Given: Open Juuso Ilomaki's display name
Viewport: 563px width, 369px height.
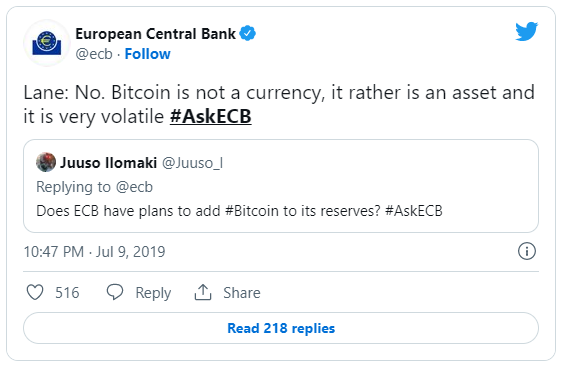Looking at the screenshot, I should pyautogui.click(x=108, y=163).
